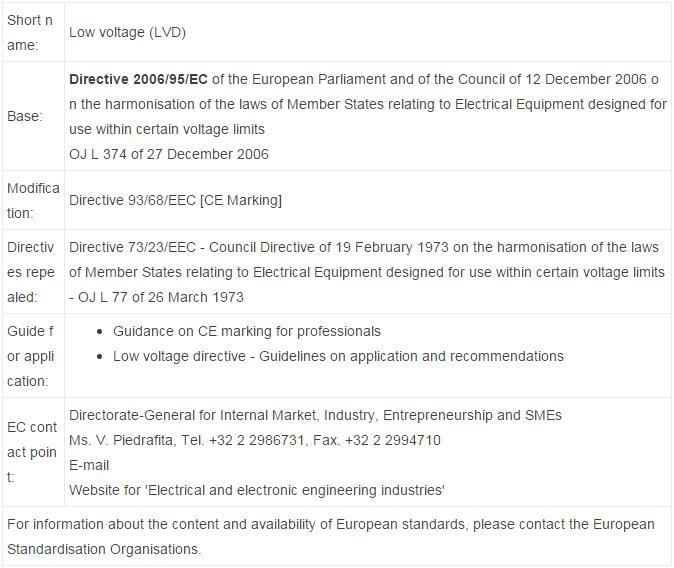Open the Directorate-General for Internal Market link

pos(315,415)
